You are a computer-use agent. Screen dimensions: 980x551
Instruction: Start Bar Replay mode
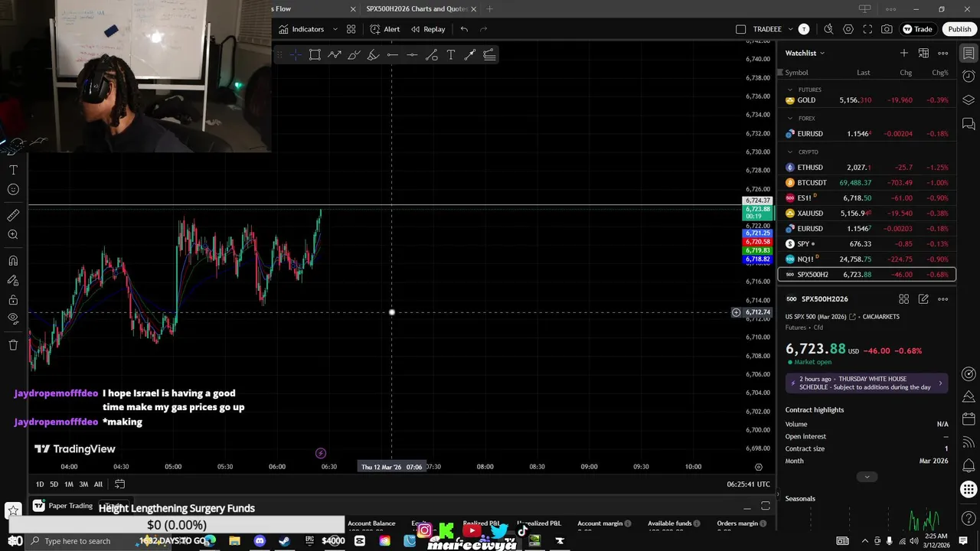point(427,29)
